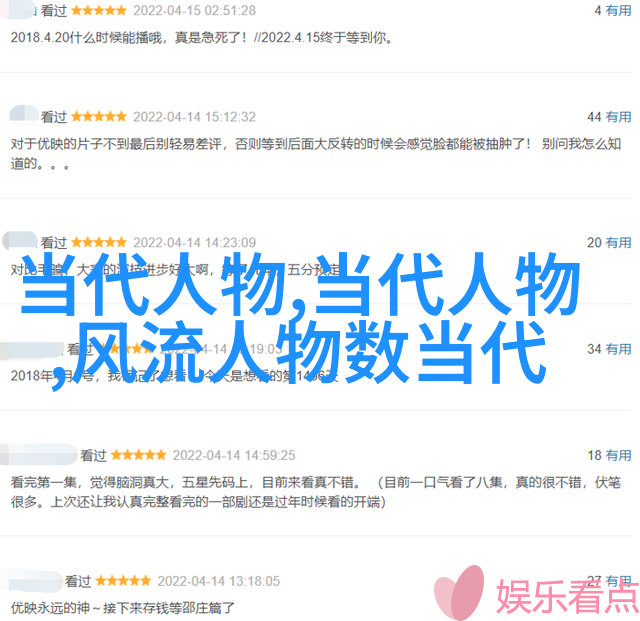Click '44 有用' helpful link
The height and width of the screenshot is (621, 640).
click(x=609, y=117)
